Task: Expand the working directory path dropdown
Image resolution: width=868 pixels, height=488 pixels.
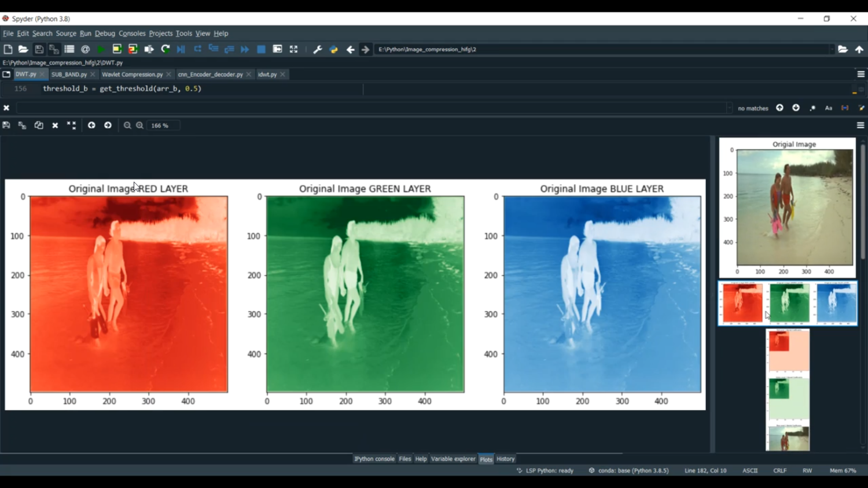Action: (832, 50)
